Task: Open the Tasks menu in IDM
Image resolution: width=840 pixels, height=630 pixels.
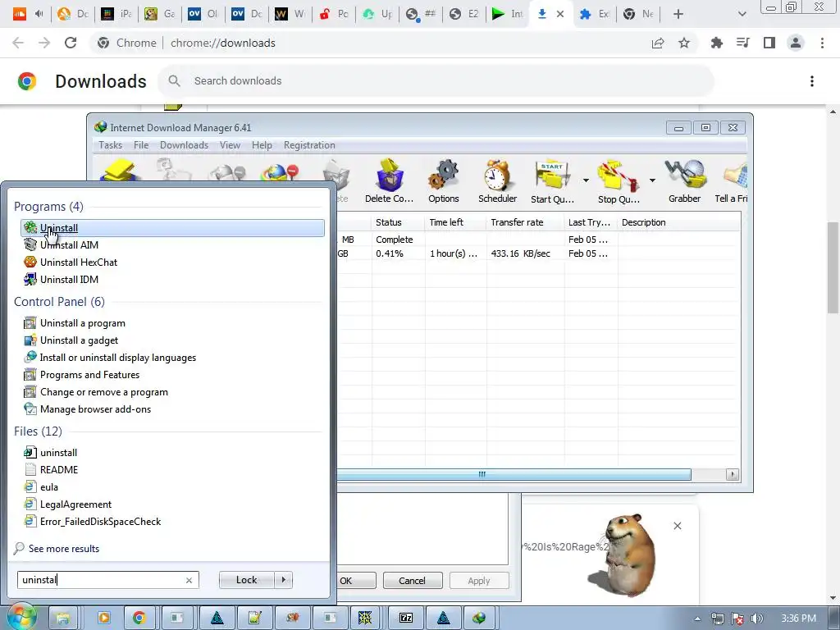Action: click(111, 145)
